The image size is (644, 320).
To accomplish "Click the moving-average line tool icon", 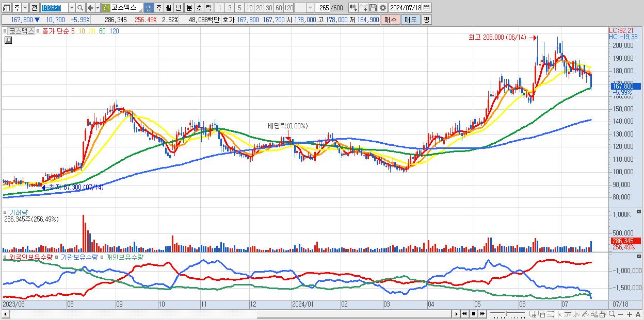I will 568,314.
